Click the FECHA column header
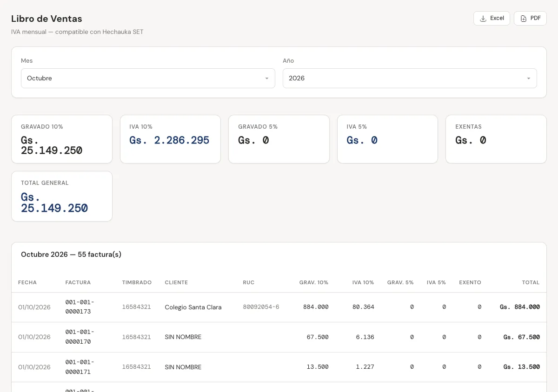This screenshot has width=558, height=392. click(x=27, y=282)
